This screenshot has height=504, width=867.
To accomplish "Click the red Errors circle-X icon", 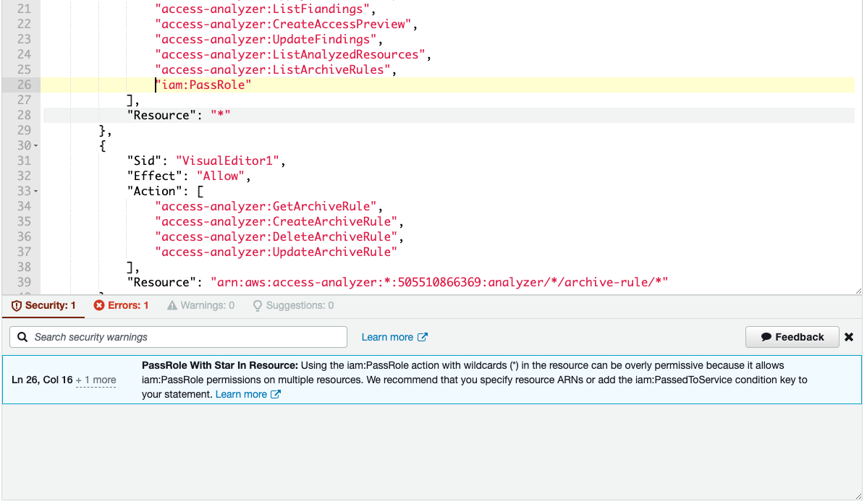I will coord(99,305).
